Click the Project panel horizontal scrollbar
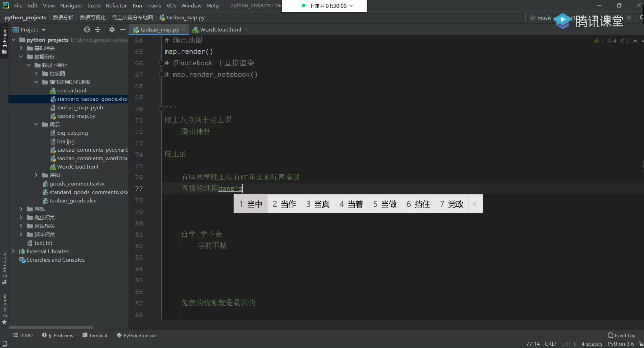 tap(51, 327)
